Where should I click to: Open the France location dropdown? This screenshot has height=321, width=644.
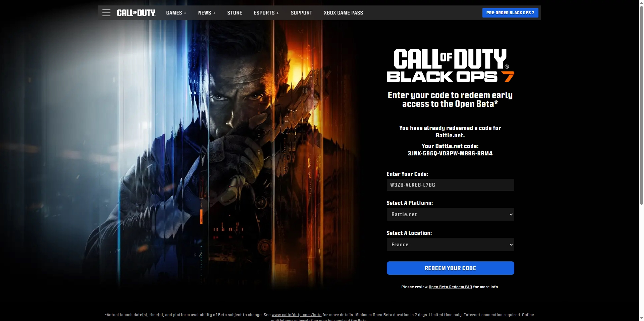(x=450, y=245)
